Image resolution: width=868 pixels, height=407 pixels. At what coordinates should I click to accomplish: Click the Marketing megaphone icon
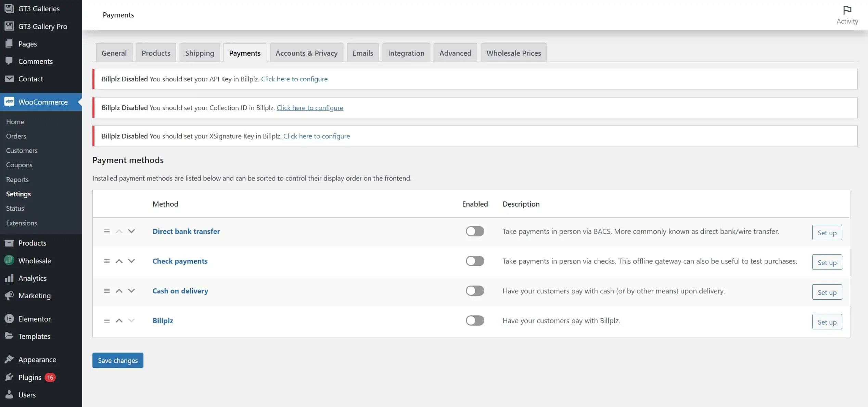(x=9, y=296)
